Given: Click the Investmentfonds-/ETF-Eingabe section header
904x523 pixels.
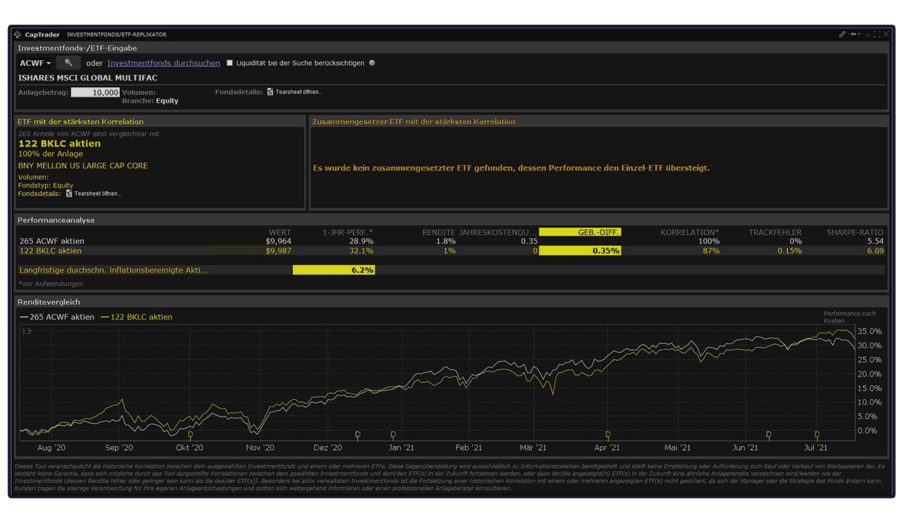Looking at the screenshot, I should [77, 48].
